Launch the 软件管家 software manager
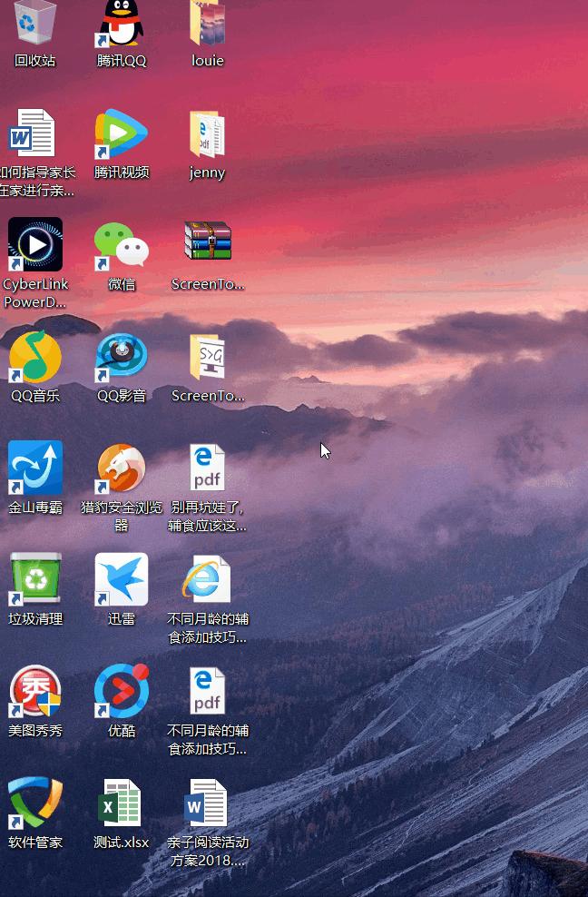This screenshot has height=897, width=588. [35, 803]
